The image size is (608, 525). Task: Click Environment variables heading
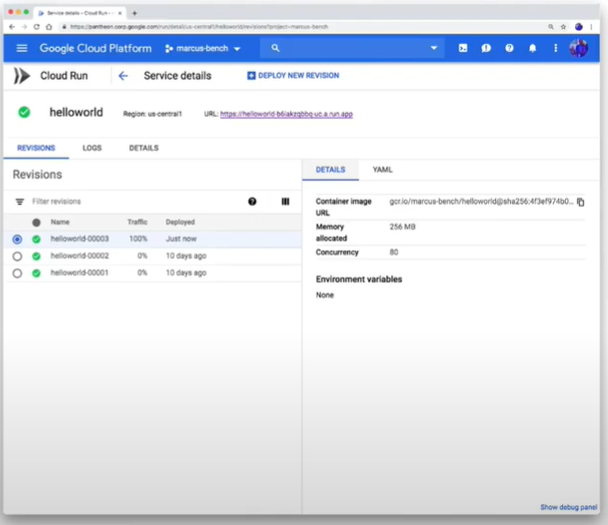click(x=359, y=280)
